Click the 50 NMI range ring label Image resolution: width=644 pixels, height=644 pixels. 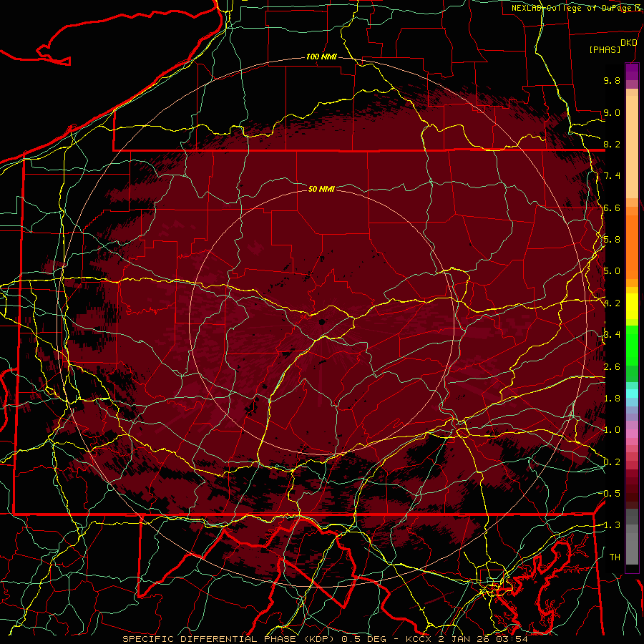point(321,189)
